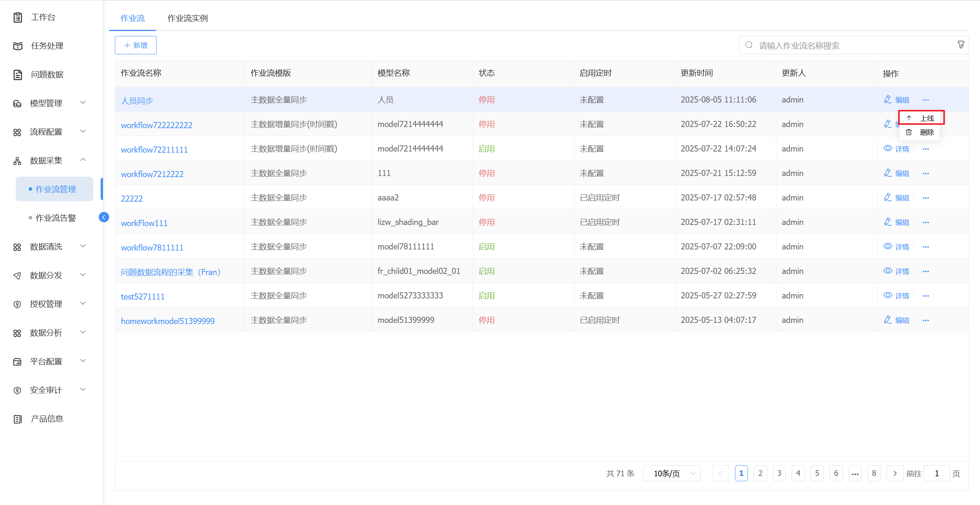Open more options for workflow7811111 row

click(x=926, y=247)
